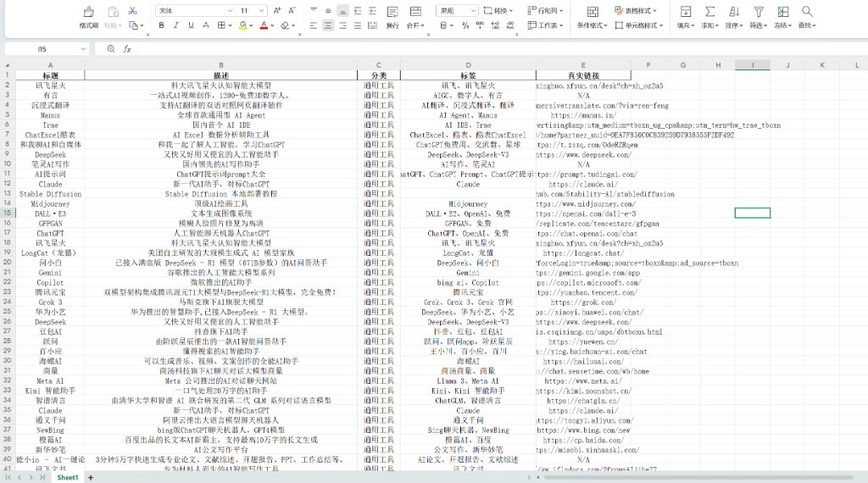Click the Filter (筛选) funnel icon
This screenshot has height=483, width=868.
pos(759,12)
